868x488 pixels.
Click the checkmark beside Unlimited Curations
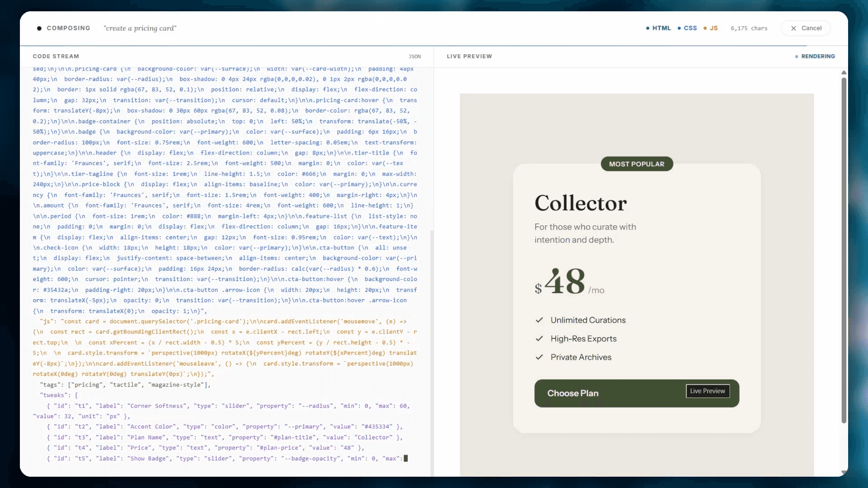coord(539,320)
